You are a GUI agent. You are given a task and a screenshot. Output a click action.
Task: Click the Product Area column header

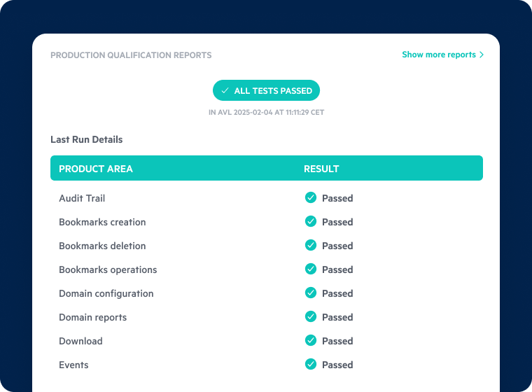[x=96, y=169]
